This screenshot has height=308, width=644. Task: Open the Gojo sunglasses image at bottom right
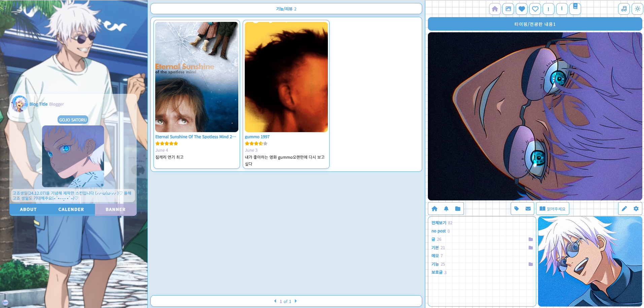click(590, 261)
